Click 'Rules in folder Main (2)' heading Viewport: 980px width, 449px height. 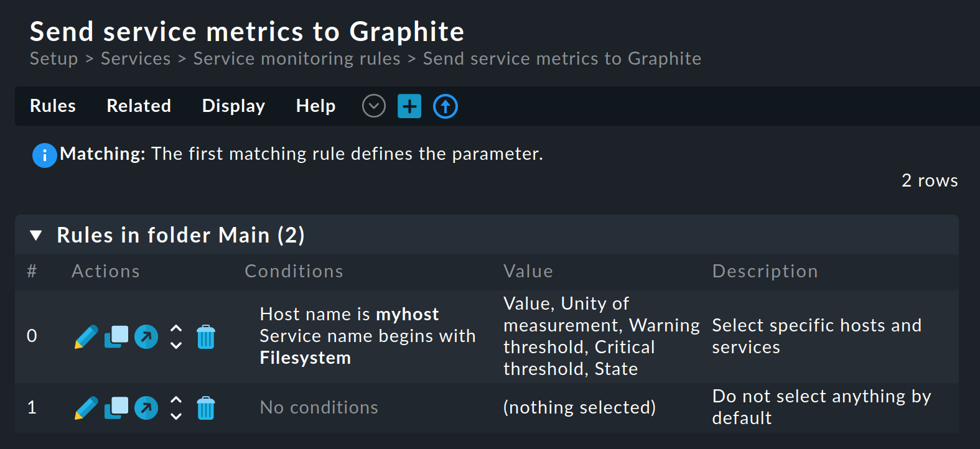180,235
